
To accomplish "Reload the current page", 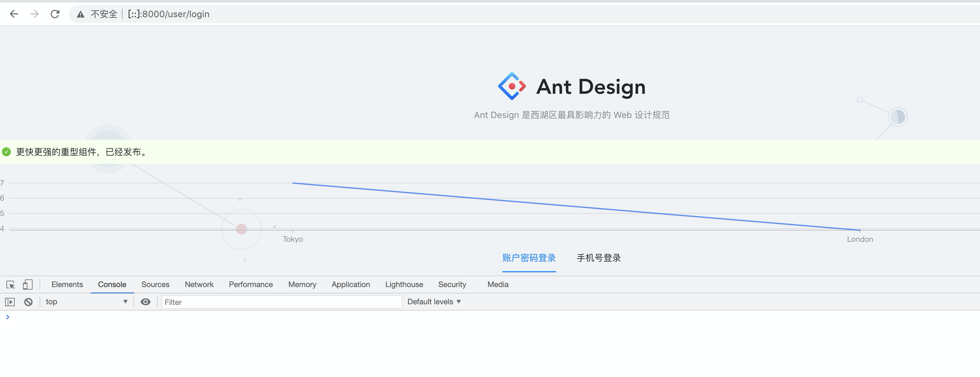I will click(x=55, y=14).
